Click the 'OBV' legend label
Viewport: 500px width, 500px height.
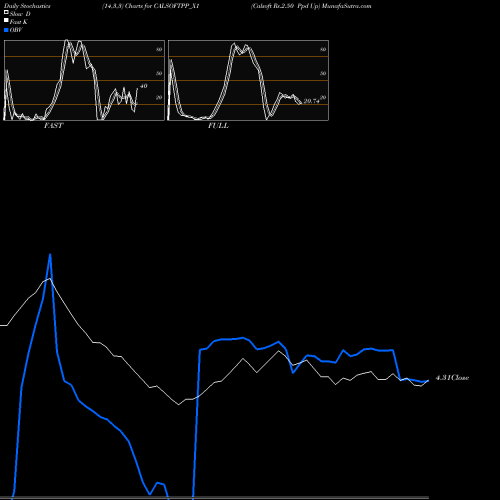tap(16, 30)
